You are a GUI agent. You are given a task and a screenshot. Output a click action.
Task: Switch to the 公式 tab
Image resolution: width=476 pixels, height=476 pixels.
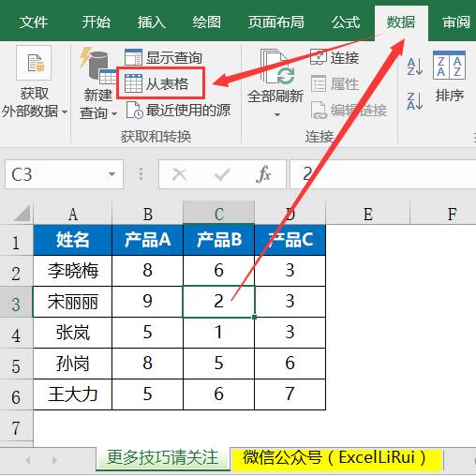point(346,22)
